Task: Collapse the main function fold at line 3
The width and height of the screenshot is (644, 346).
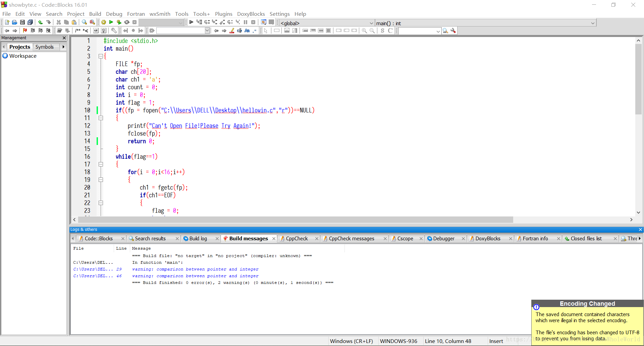Action: click(101, 56)
